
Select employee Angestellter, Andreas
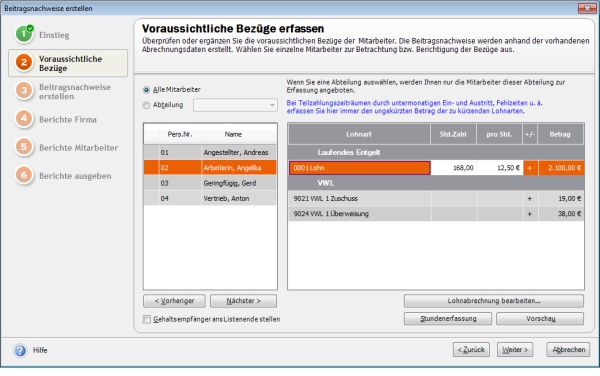click(x=210, y=152)
